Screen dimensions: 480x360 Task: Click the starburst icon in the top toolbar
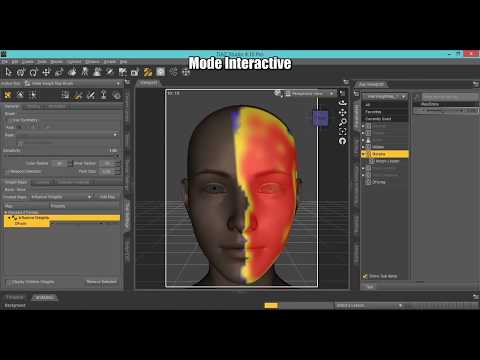tap(173, 72)
